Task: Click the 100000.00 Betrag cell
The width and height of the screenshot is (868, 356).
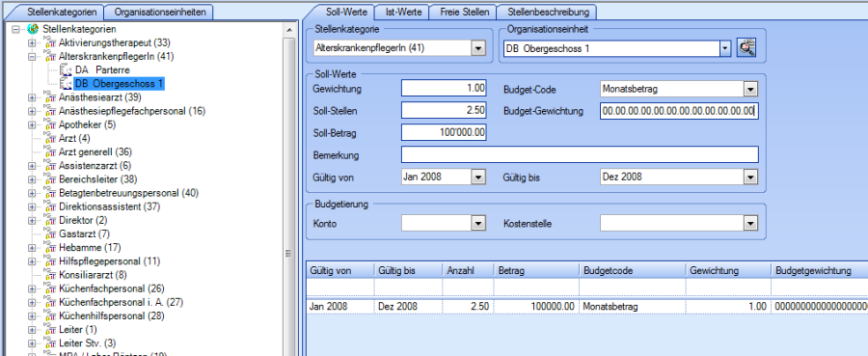Action: coord(536,307)
